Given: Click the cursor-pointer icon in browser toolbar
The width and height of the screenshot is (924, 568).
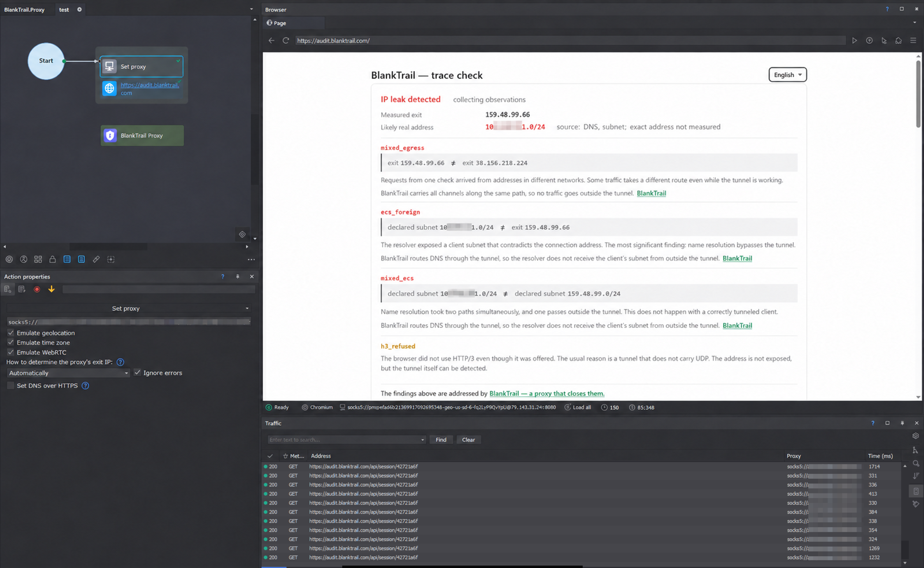Looking at the screenshot, I should 884,41.
